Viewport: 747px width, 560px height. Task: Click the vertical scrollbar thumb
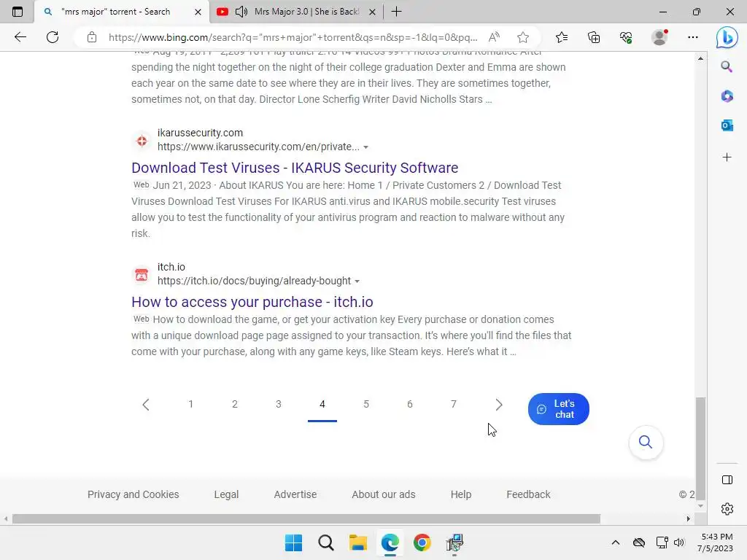pos(700,448)
